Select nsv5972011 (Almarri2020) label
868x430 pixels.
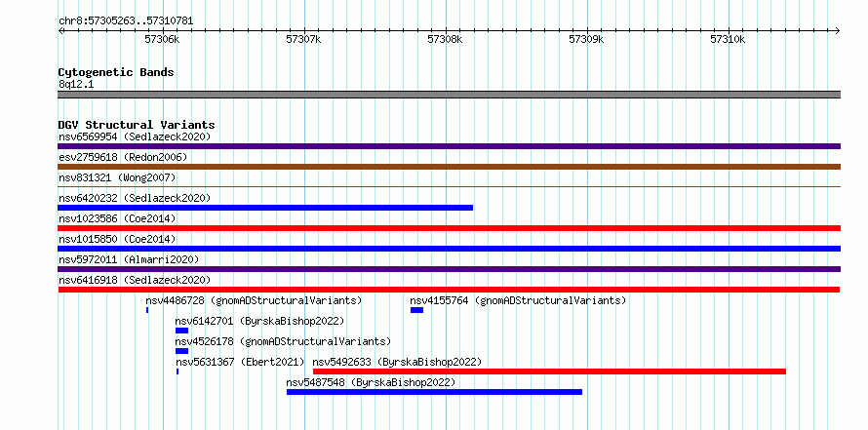[129, 259]
